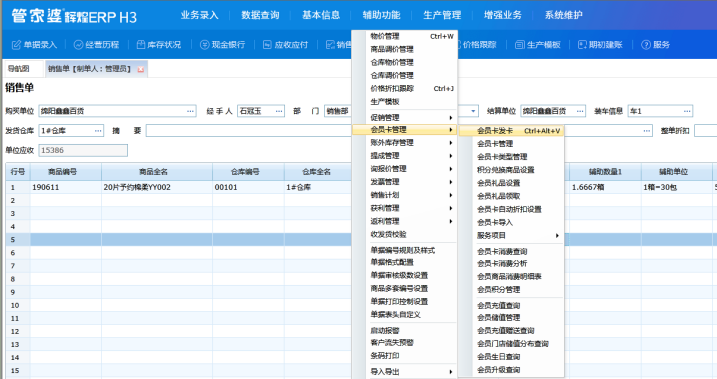
Task: Close the 销售单 tab
Action: tap(141, 69)
